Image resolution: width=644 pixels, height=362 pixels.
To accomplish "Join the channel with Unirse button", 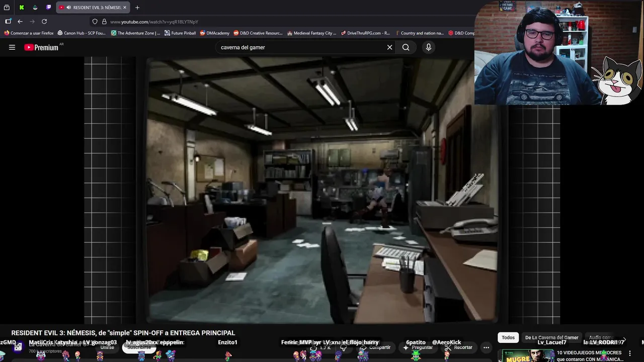I will click(107, 347).
